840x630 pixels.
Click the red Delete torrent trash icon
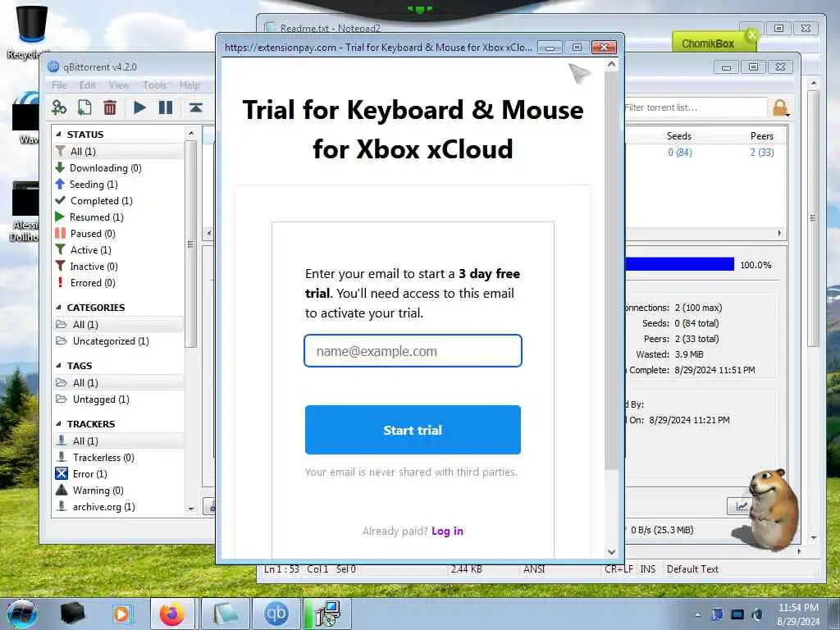click(110, 107)
